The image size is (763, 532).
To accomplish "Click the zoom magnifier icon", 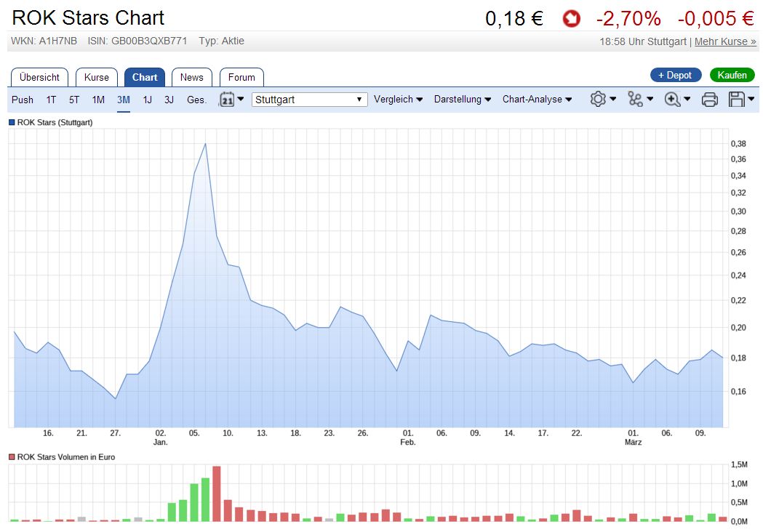I will click(673, 99).
